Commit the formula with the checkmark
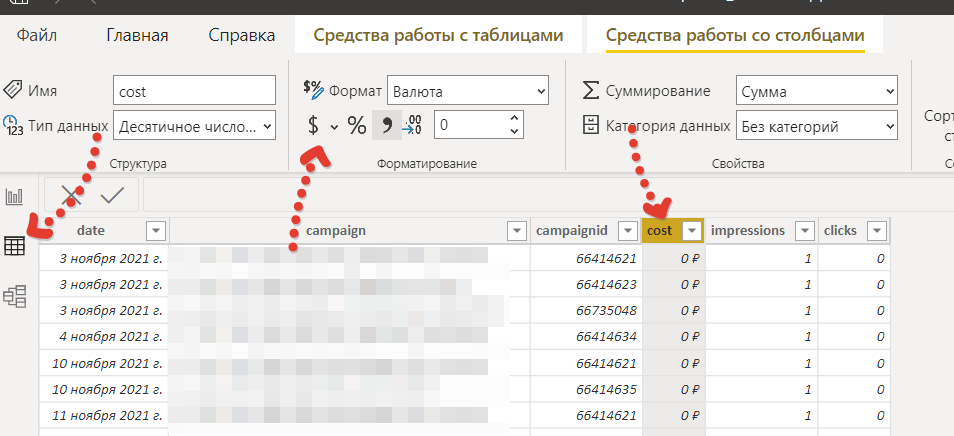The image size is (954, 436). click(112, 195)
